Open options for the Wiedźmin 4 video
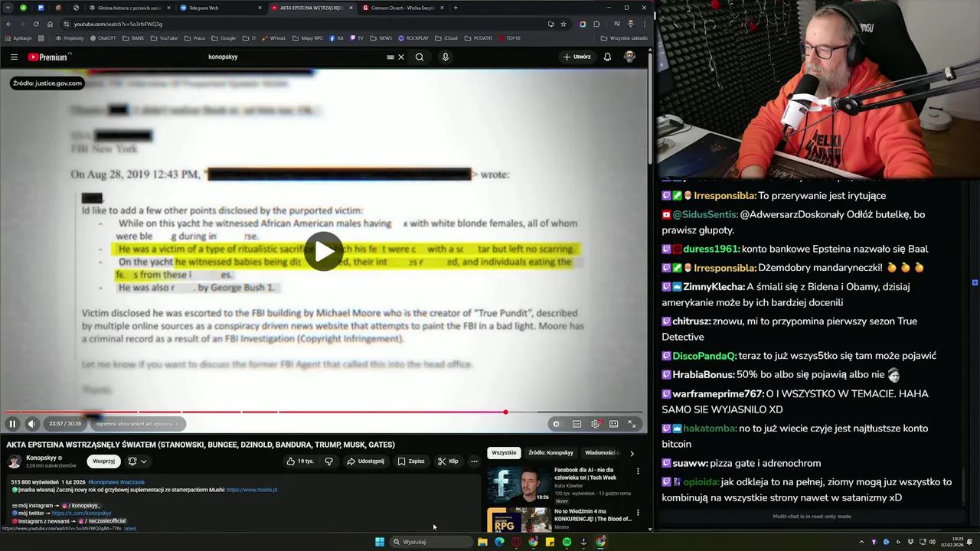 point(638,513)
